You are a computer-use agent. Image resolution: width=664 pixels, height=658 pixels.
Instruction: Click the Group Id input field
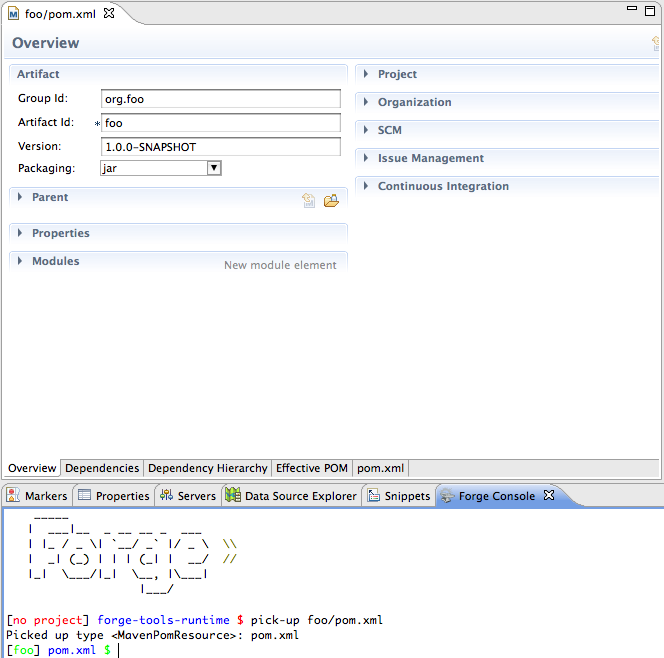221,99
